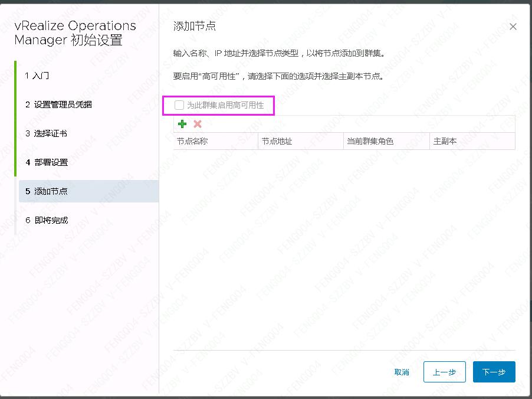Click the 当前群集角色 column header
Image resolution: width=532 pixels, height=399 pixels.
[x=386, y=141]
